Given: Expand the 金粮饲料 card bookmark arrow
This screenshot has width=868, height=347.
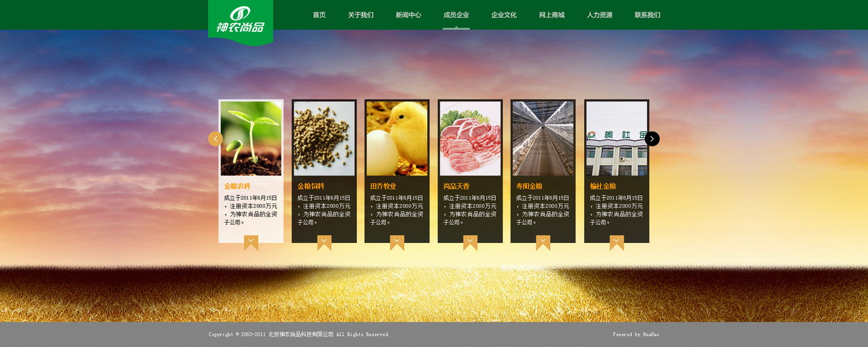Looking at the screenshot, I should [x=324, y=242].
